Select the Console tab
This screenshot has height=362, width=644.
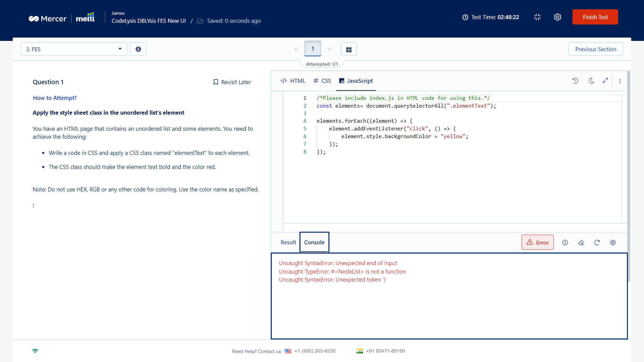pyautogui.click(x=314, y=242)
